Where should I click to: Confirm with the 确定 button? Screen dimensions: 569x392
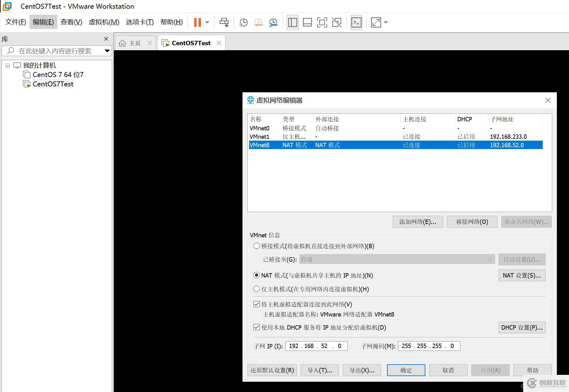[x=406, y=370]
